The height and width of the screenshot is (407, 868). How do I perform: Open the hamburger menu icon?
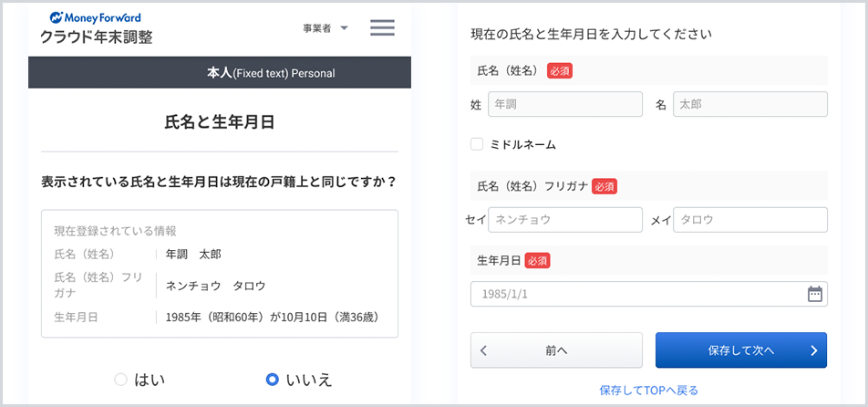[382, 27]
